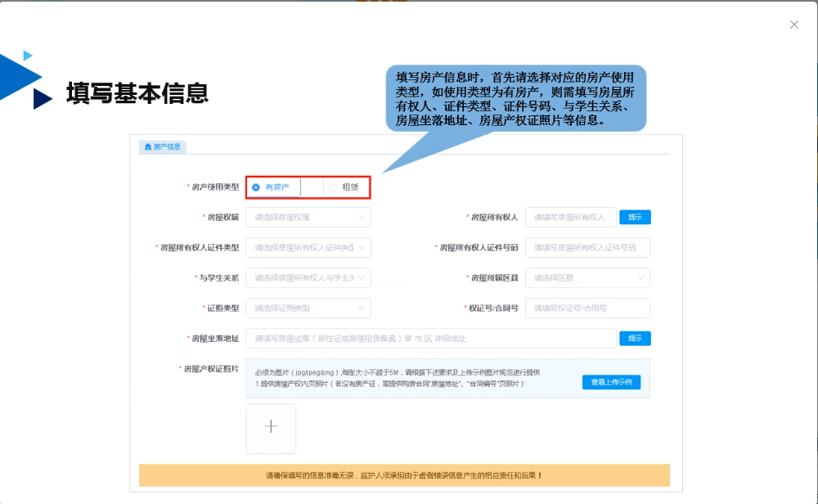Viewport: 818px width, 504px height.
Task: Select the 租赁 radio option
Action: (333, 187)
